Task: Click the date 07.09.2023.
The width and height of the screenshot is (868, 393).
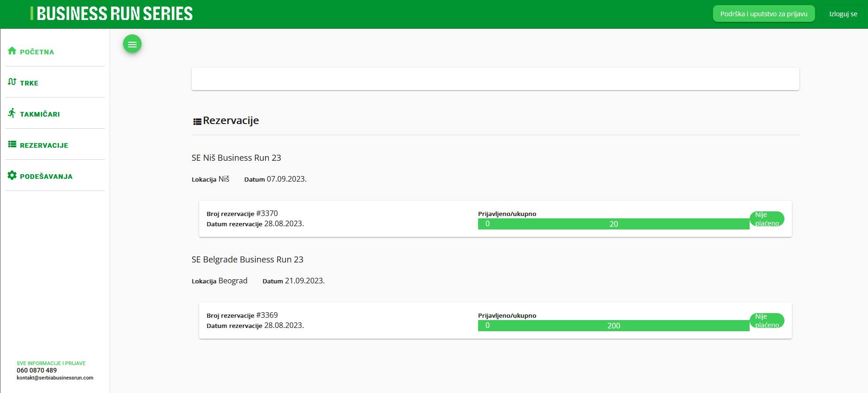Action: 286,179
